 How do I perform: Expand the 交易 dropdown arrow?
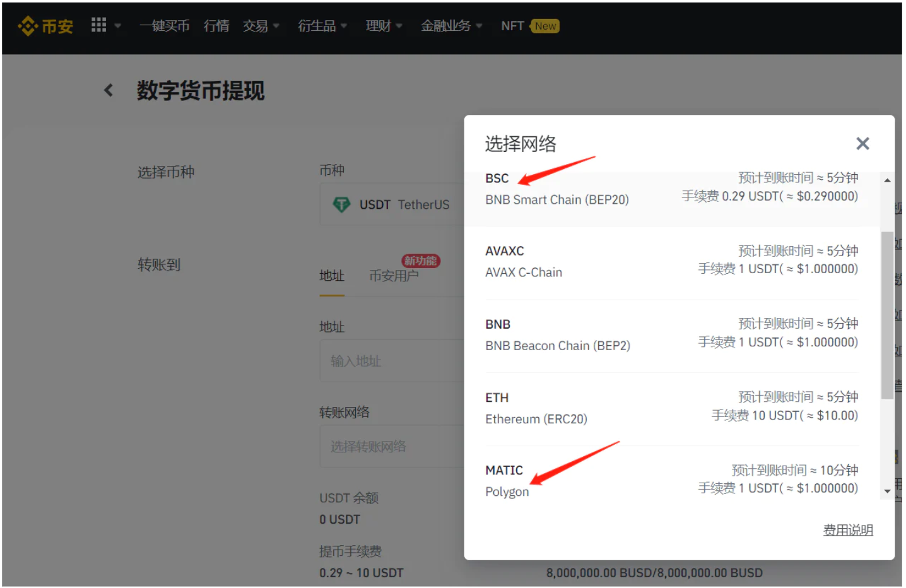point(276,26)
